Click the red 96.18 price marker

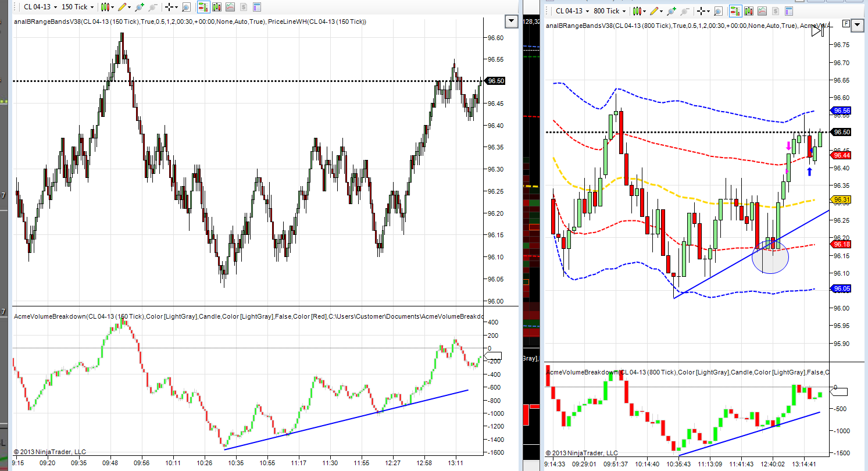pos(842,245)
